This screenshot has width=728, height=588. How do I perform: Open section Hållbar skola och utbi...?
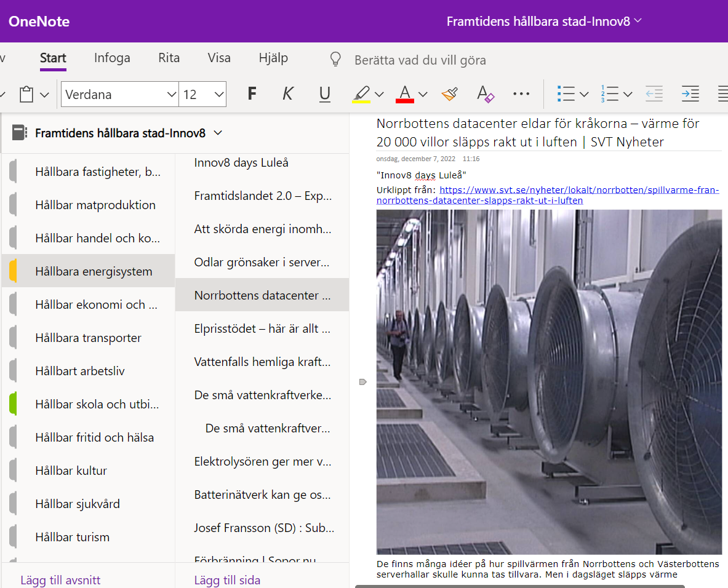88,403
